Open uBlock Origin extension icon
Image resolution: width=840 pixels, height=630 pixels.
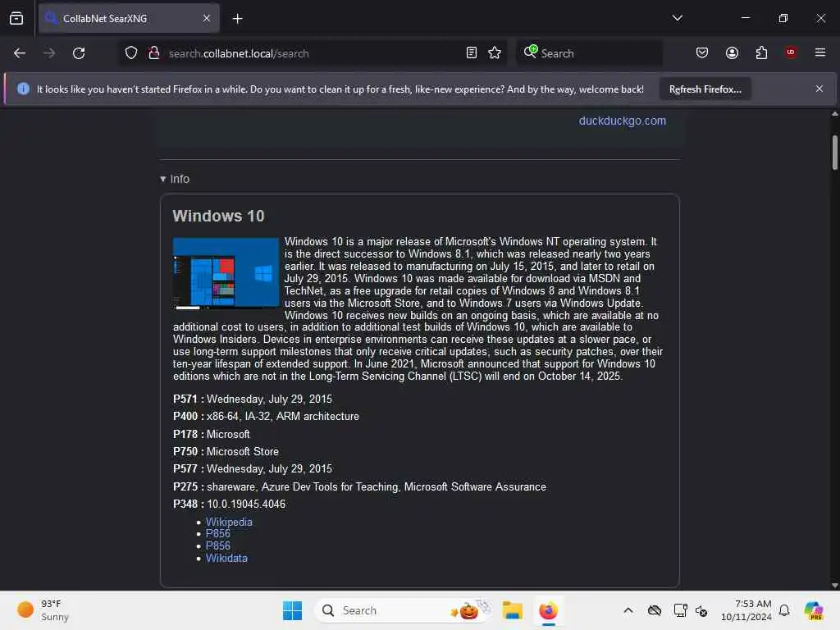coord(791,52)
